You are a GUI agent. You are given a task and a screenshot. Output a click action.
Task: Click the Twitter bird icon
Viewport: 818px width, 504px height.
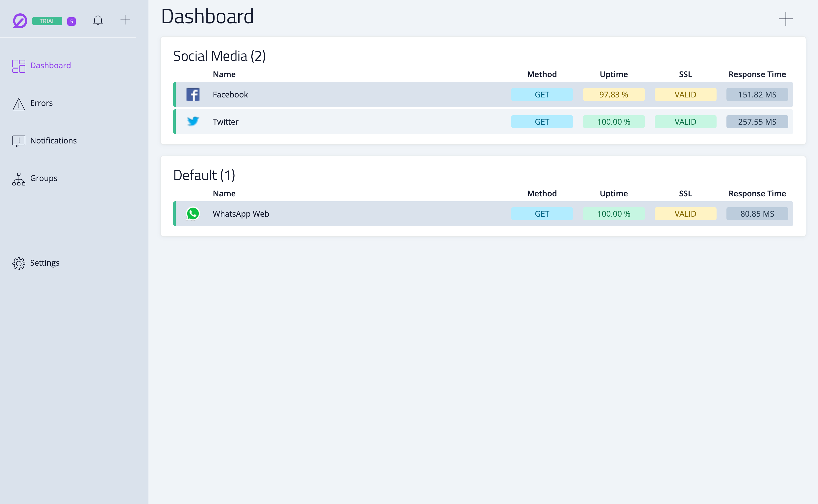pos(193,122)
